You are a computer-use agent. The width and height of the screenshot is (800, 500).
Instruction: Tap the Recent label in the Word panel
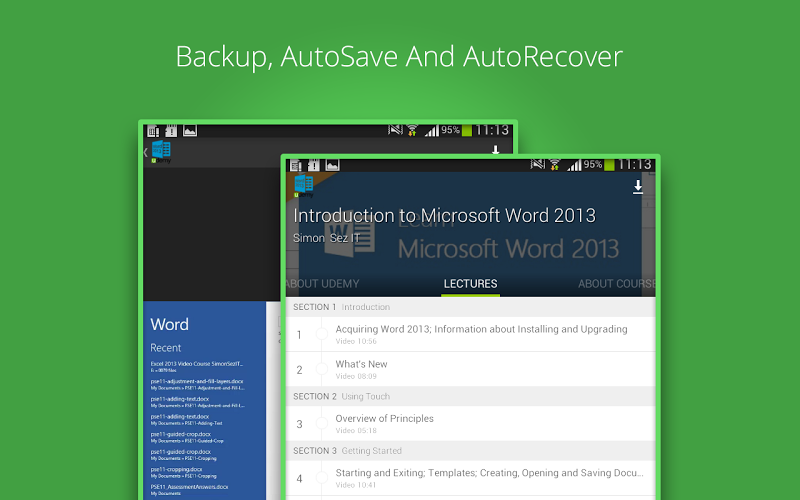[x=165, y=348]
